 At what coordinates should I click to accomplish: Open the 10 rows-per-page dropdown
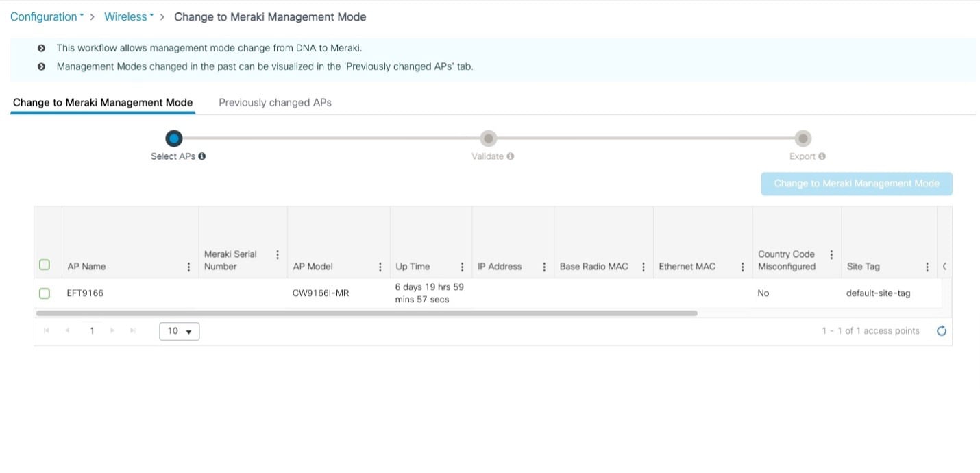point(180,331)
